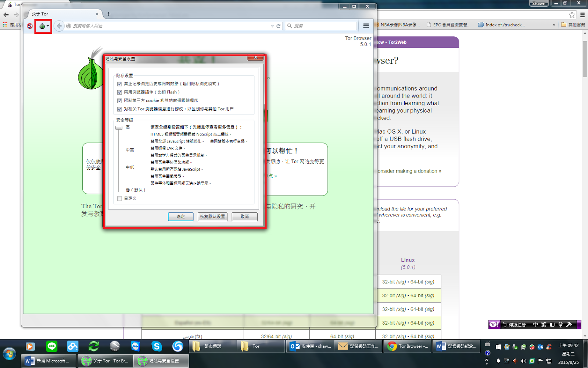Click the security level slider handle
588x368 pixels.
[x=119, y=128]
